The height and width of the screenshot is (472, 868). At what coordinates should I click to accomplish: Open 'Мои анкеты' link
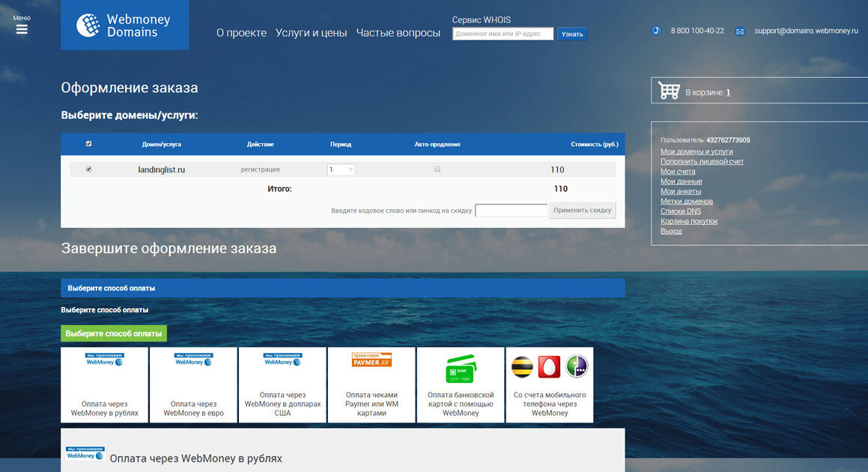click(680, 191)
